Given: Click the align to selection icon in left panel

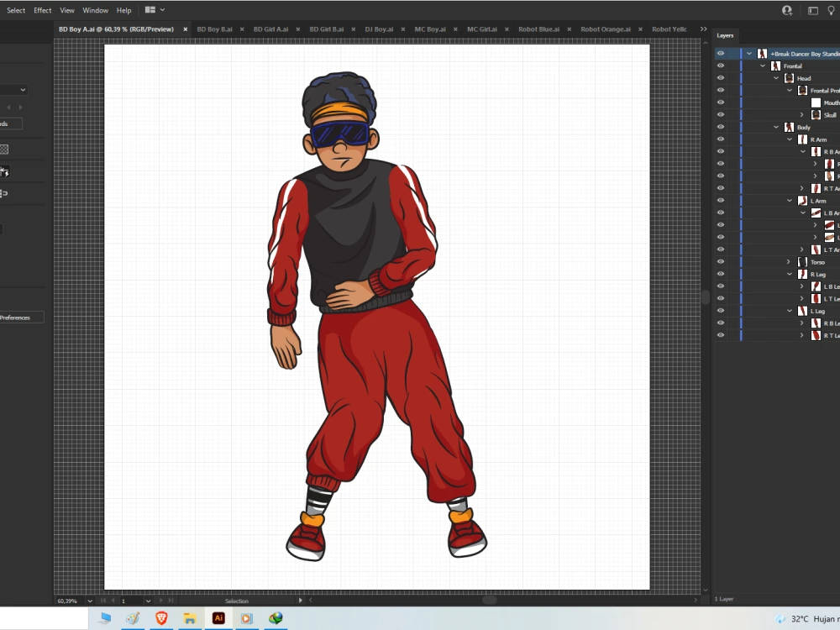Looking at the screenshot, I should click(3, 193).
